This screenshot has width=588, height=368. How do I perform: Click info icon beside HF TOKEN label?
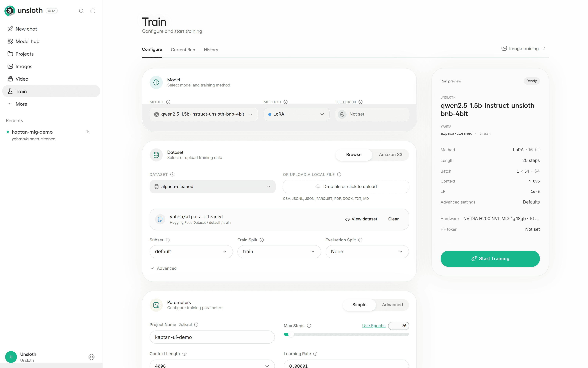click(361, 102)
